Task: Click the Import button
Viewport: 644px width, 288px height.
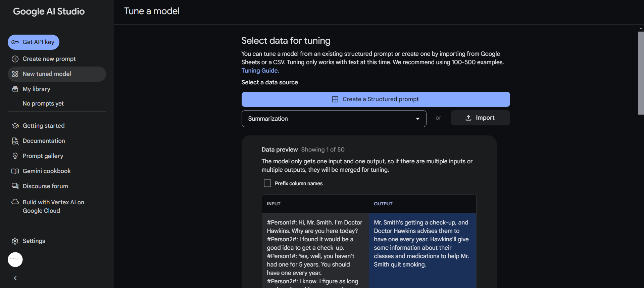Action: point(480,118)
